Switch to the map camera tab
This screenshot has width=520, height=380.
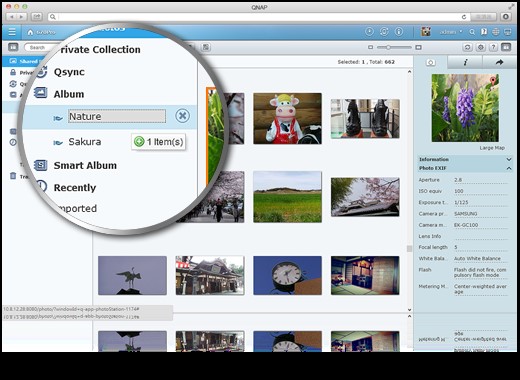430,62
